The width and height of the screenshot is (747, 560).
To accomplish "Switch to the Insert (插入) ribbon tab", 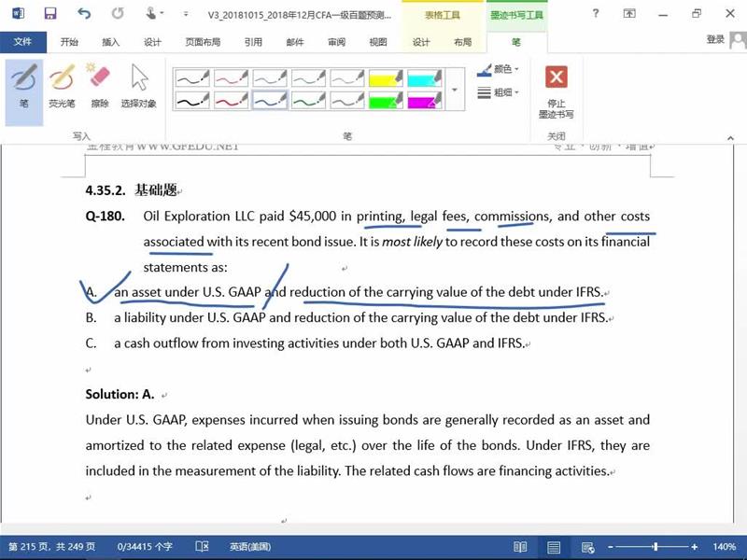I will [x=110, y=42].
